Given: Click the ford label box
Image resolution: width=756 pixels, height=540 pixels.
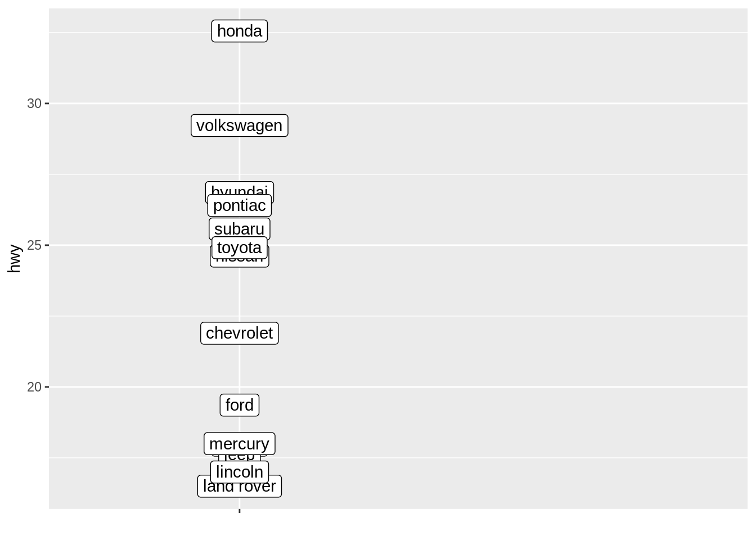Looking at the screenshot, I should [x=239, y=405].
